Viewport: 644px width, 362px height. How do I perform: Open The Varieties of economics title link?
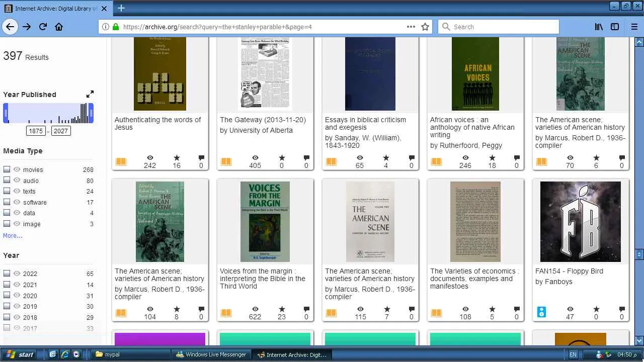tap(474, 279)
